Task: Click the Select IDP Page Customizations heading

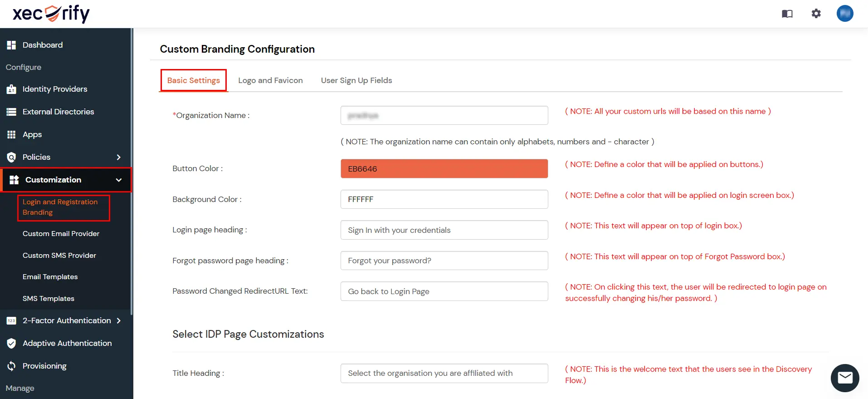Action: coord(248,334)
